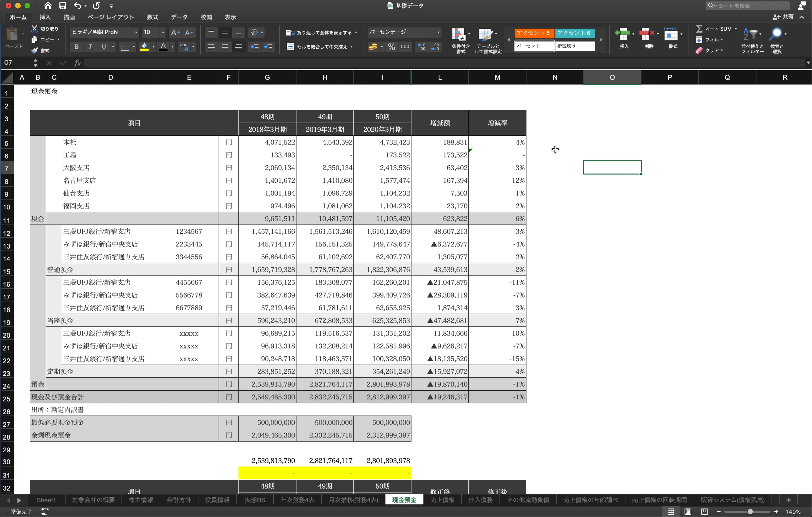Toggle Bold formatting
Screen dimensions: 812x517
click(x=76, y=47)
